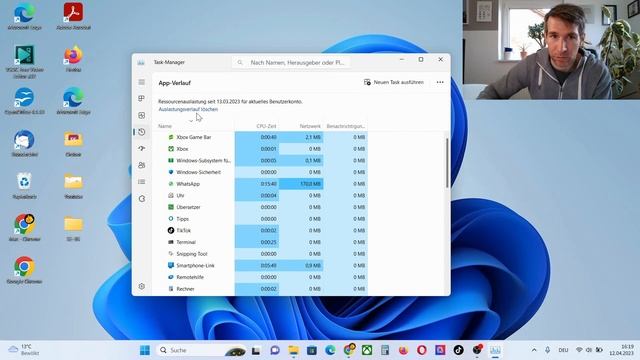
Task: Open the Services sidebar icon
Action: point(142,199)
